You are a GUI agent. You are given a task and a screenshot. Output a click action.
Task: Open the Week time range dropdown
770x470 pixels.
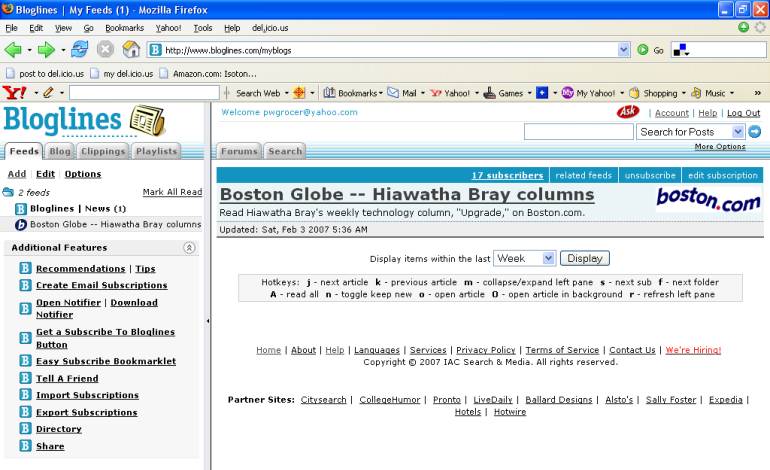(549, 258)
